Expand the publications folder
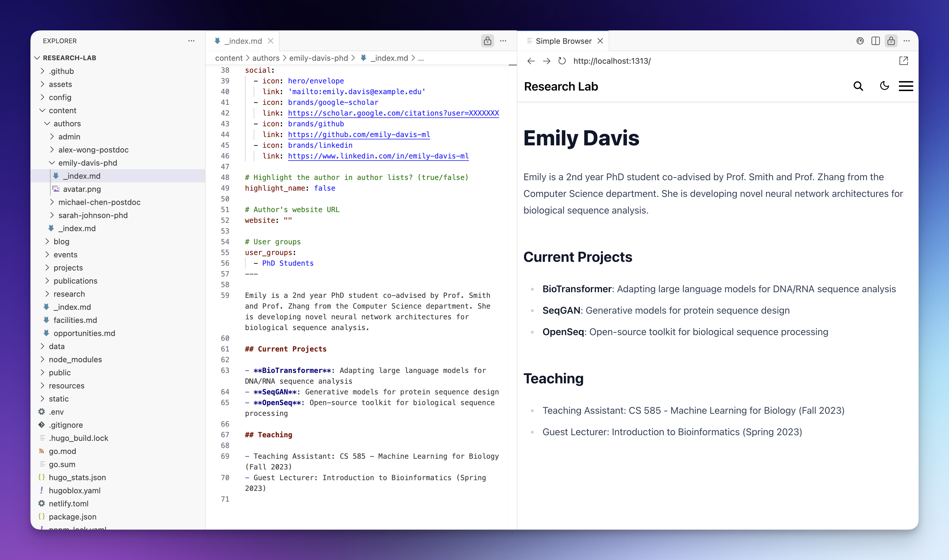The image size is (949, 560). point(75,281)
